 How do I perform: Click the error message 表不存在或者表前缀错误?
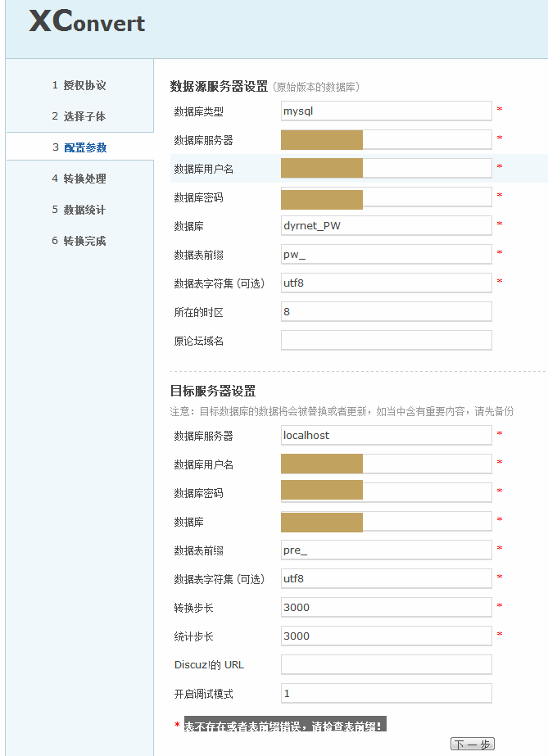(285, 725)
